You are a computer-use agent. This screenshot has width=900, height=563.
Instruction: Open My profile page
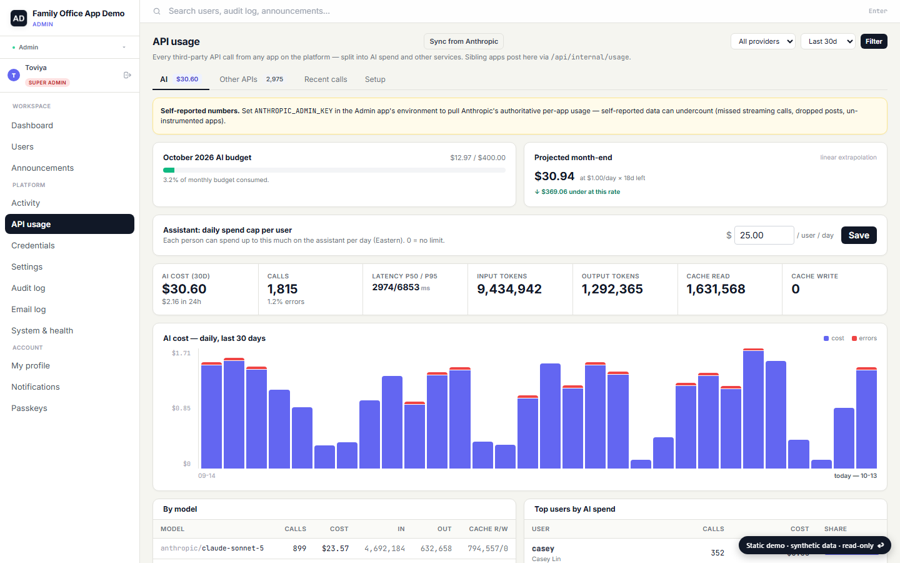tap(69, 365)
